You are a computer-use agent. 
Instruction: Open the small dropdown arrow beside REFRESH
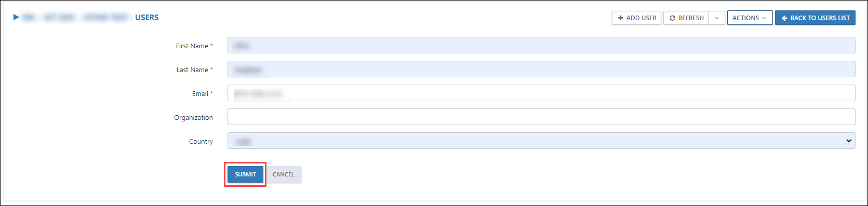[x=717, y=18]
